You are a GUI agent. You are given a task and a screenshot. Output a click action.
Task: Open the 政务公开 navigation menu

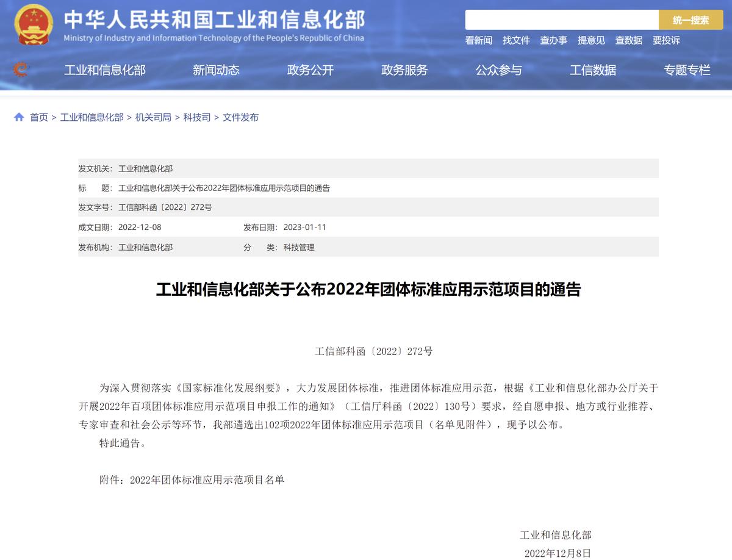[x=310, y=70]
